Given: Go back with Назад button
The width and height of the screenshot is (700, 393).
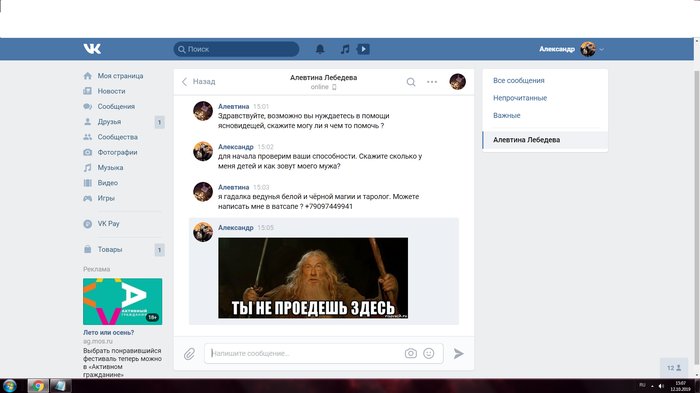Looking at the screenshot, I should pyautogui.click(x=199, y=82).
